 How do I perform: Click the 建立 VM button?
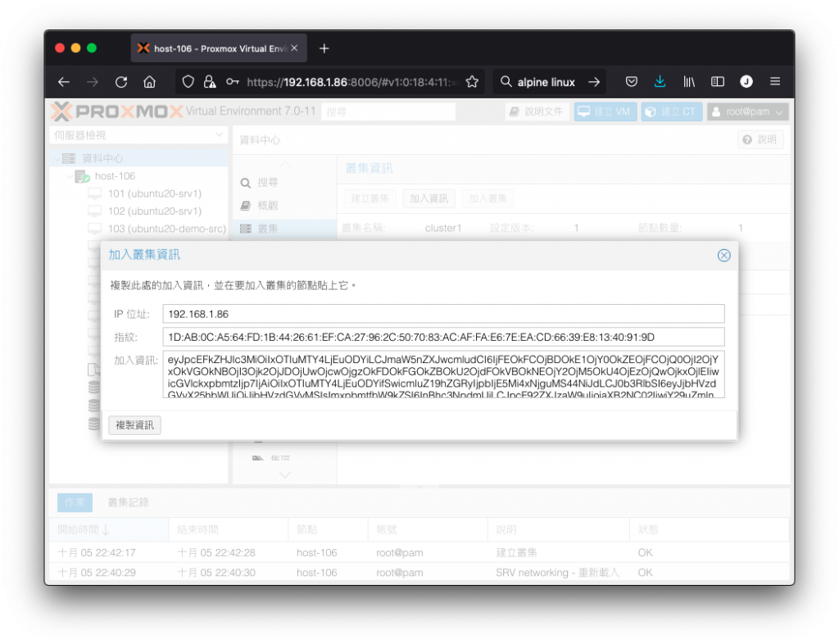coord(605,111)
